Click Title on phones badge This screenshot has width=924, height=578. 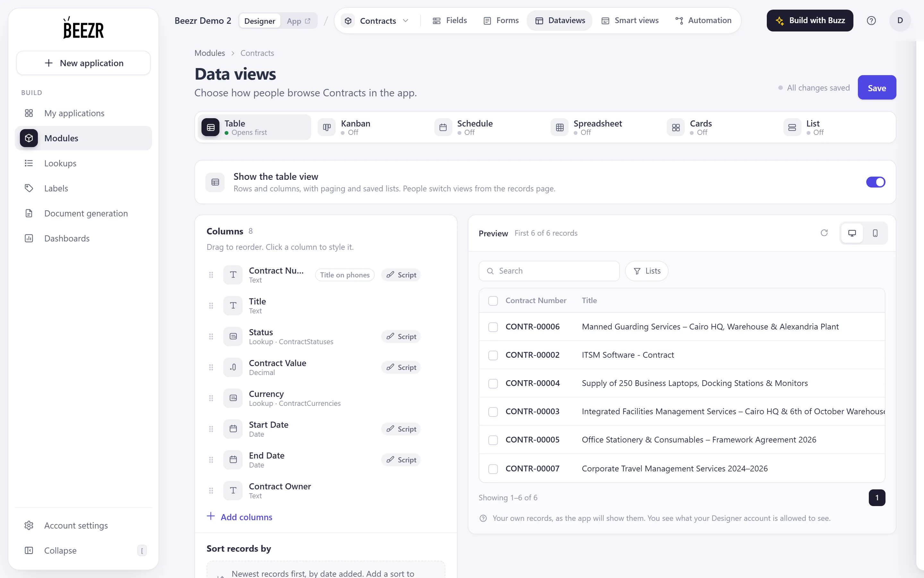(x=344, y=275)
